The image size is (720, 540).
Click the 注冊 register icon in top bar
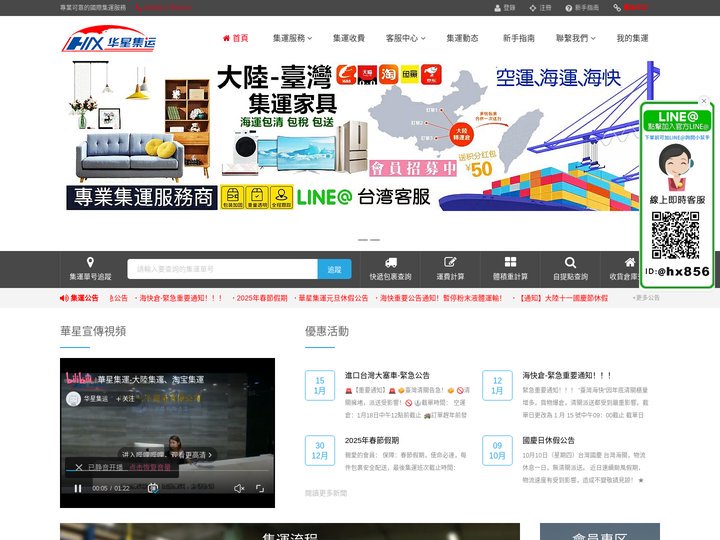click(x=533, y=8)
